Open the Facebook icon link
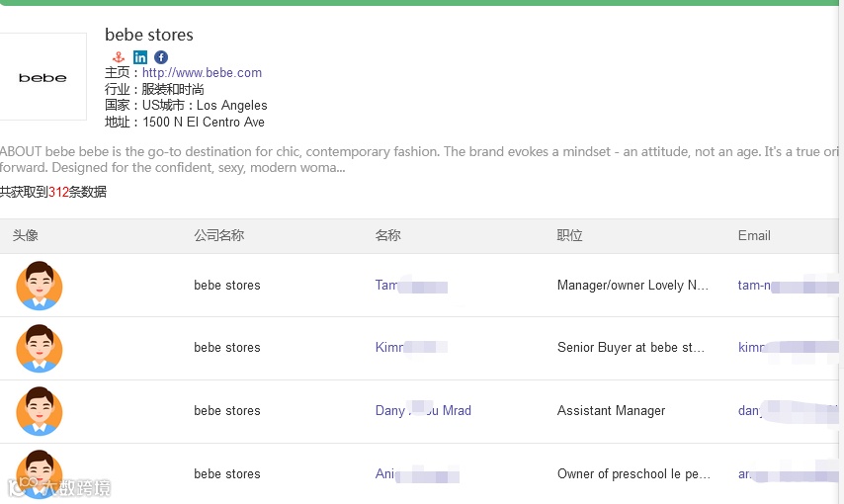Screen dimensions: 844x504 click(161, 57)
